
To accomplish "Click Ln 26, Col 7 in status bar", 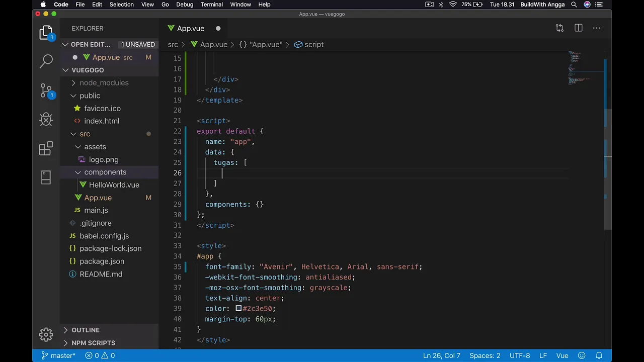I will (442, 355).
